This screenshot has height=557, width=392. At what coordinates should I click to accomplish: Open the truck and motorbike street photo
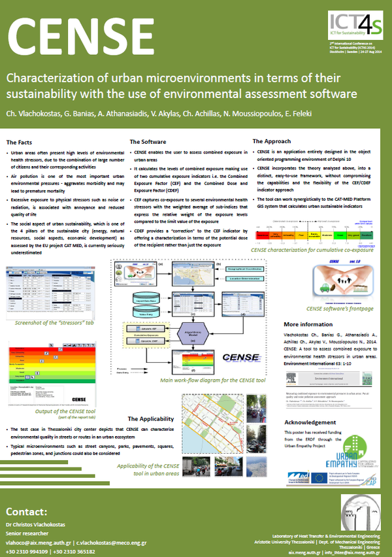pos(196,466)
